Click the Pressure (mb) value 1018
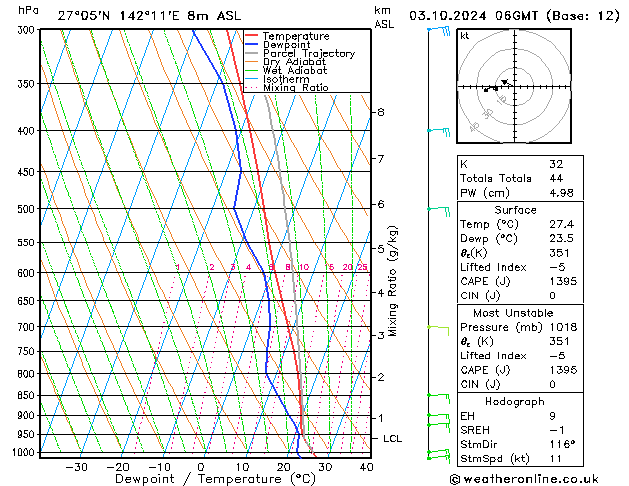This screenshot has height=486, width=629. [563, 328]
